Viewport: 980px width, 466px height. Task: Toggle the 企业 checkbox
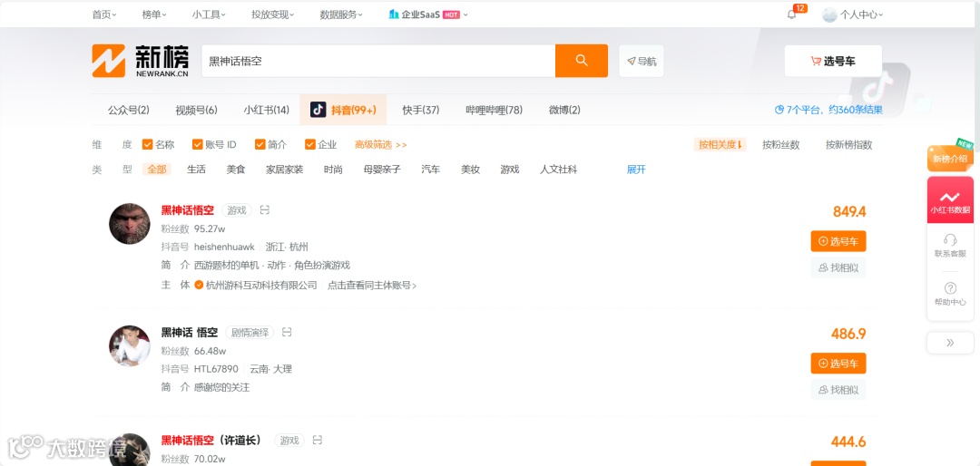click(x=310, y=144)
